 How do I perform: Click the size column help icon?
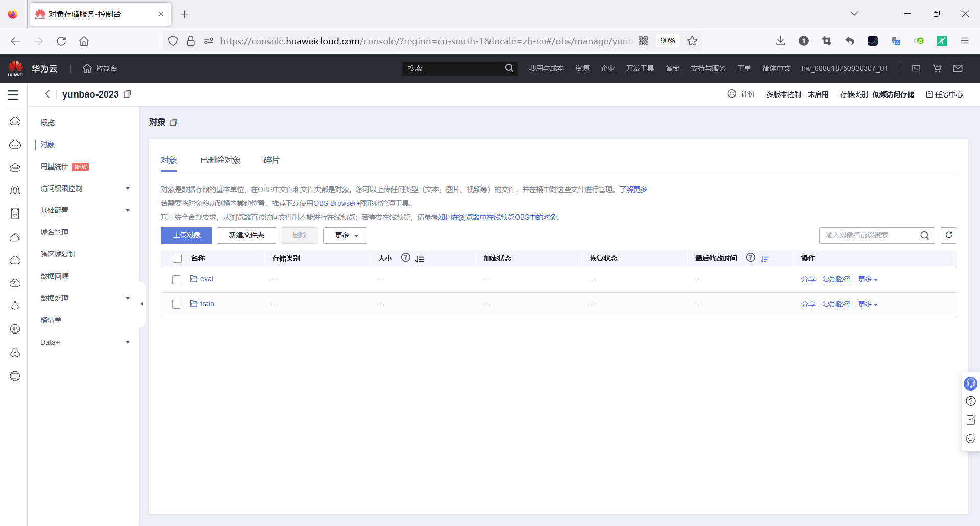point(406,258)
